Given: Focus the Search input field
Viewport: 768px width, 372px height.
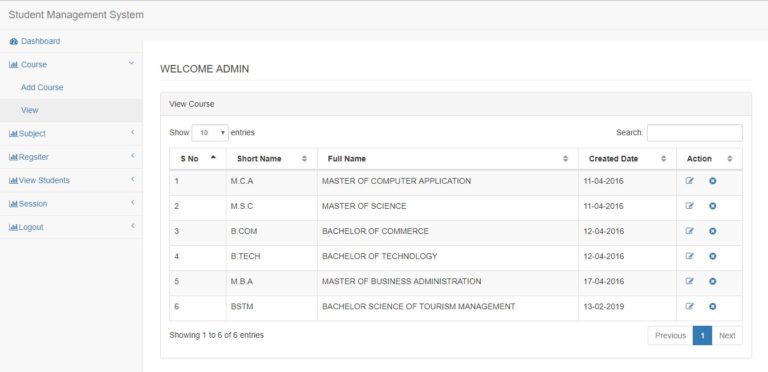Looking at the screenshot, I should (x=695, y=133).
